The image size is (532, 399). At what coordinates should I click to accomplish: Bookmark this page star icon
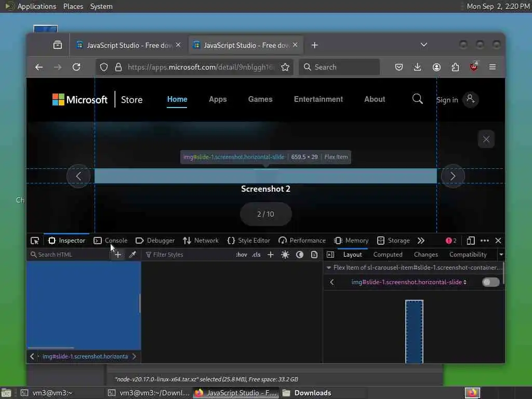[x=285, y=67]
